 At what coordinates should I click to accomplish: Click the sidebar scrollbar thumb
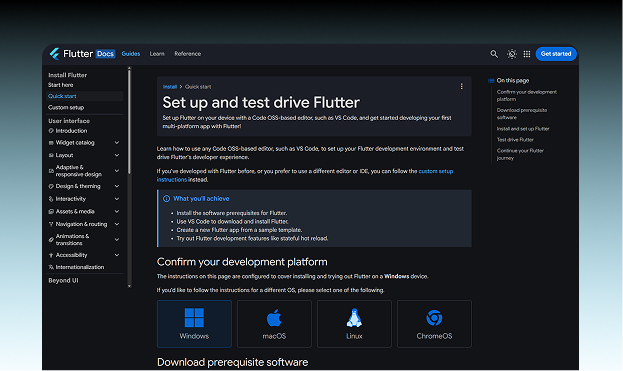pyautogui.click(x=129, y=121)
